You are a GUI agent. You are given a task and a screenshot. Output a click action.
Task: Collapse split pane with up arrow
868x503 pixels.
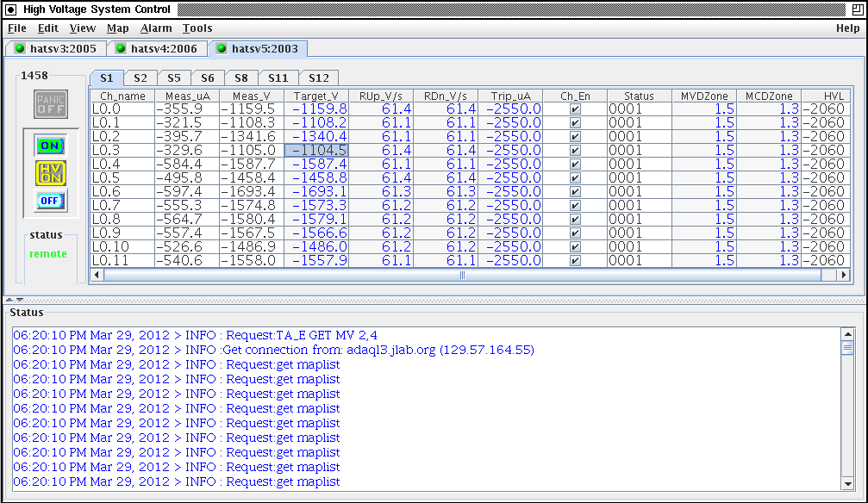tap(9, 300)
